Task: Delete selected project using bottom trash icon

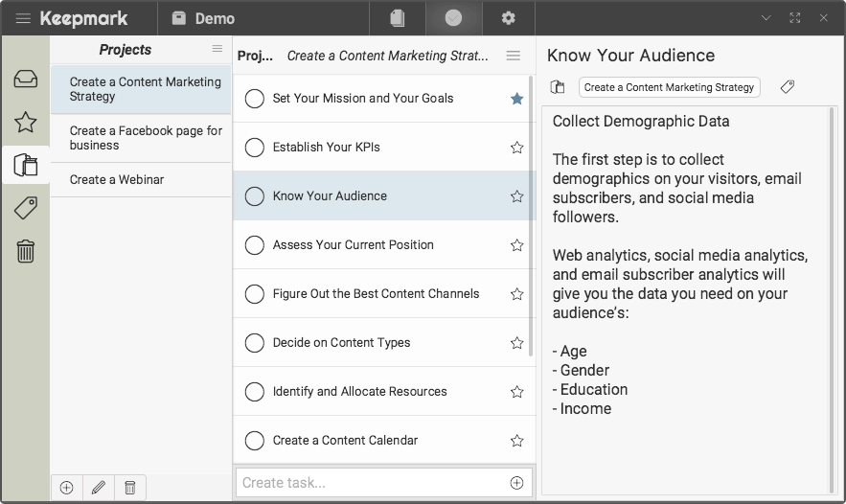Action: [130, 487]
